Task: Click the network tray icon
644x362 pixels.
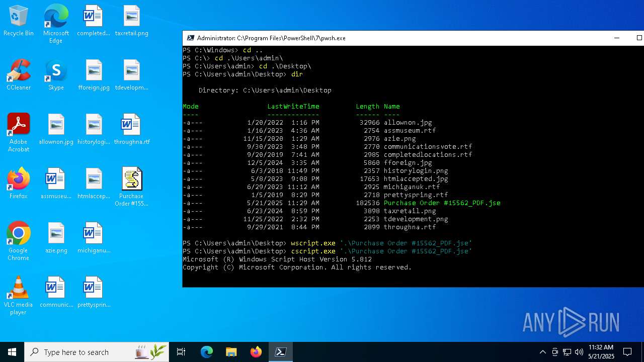Action: (x=567, y=352)
